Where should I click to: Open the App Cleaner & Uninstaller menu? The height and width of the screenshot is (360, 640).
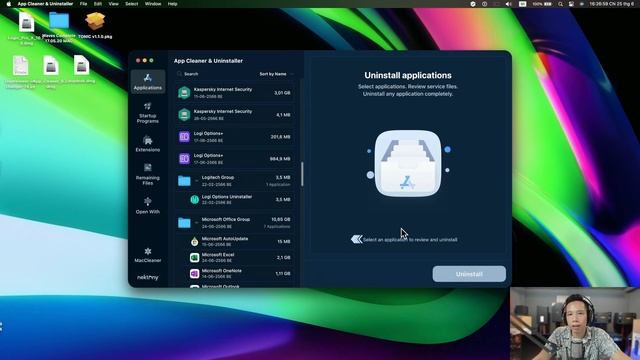[x=45, y=4]
